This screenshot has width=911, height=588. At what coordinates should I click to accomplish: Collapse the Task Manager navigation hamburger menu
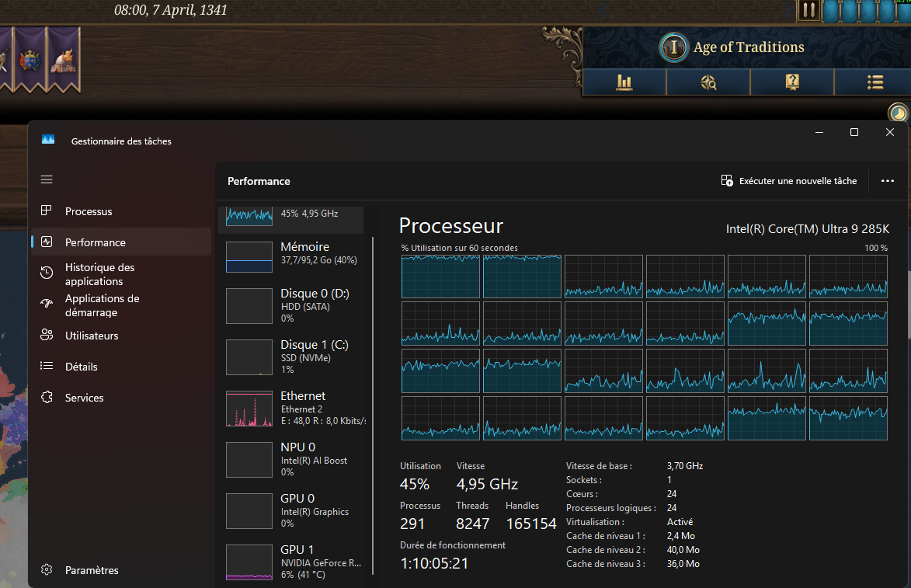click(47, 179)
